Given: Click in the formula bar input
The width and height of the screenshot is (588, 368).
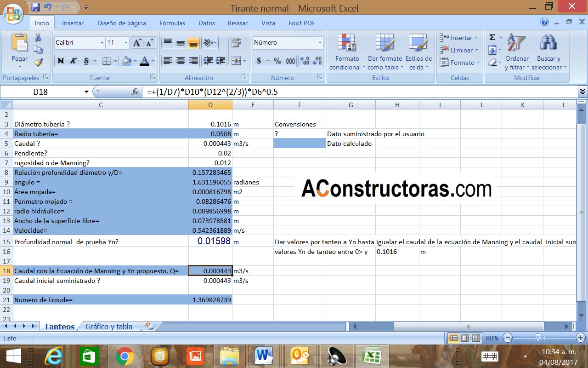Looking at the screenshot, I should [361, 92].
